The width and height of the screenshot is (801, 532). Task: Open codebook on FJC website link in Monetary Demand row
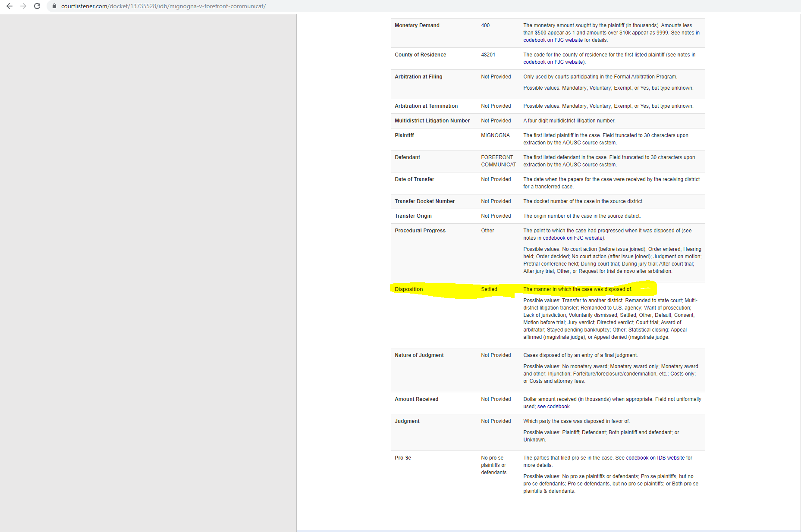553,40
